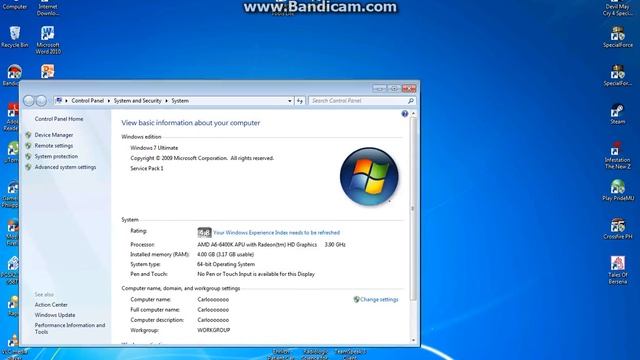Select Control Panel in breadcrumb
Image resolution: width=640 pixels, height=360 pixels.
tap(87, 100)
